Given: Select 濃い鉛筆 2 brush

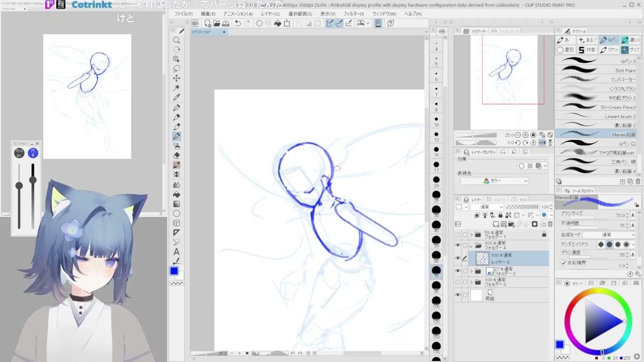Looking at the screenshot, I should pyautogui.click(x=596, y=125).
